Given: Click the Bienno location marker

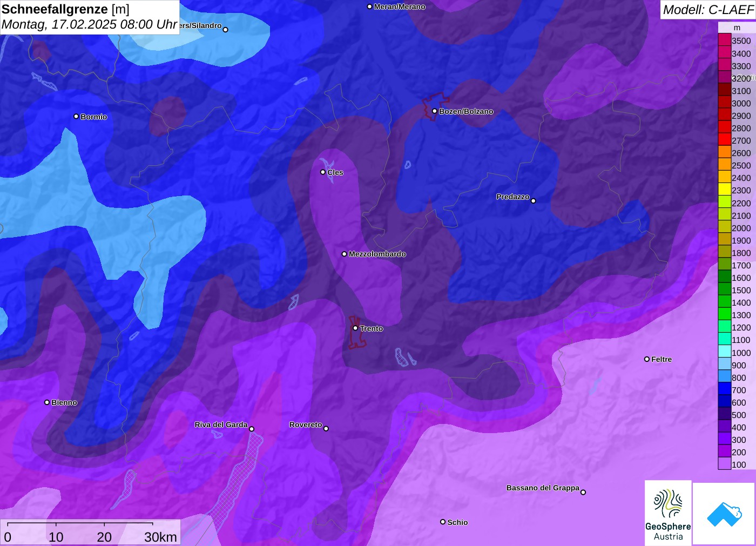Looking at the screenshot, I should [47, 402].
